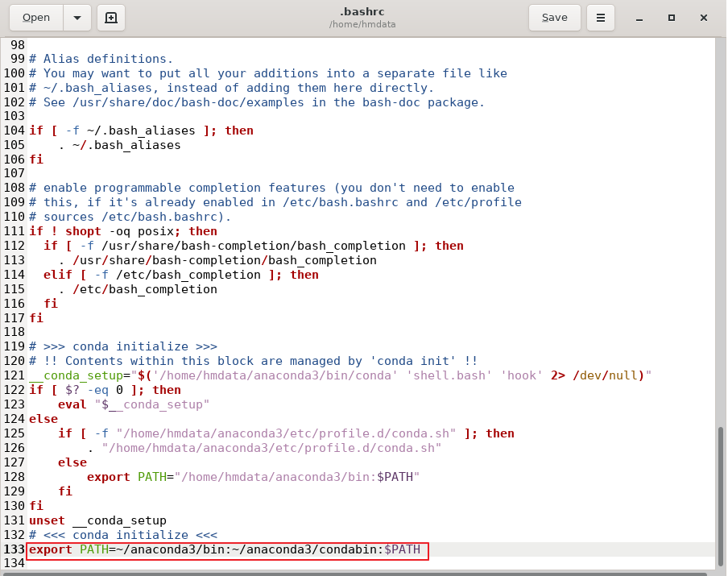Click line 126 sourcing conda.sh
Image resolution: width=728 pixels, height=576 pixels.
(x=264, y=448)
